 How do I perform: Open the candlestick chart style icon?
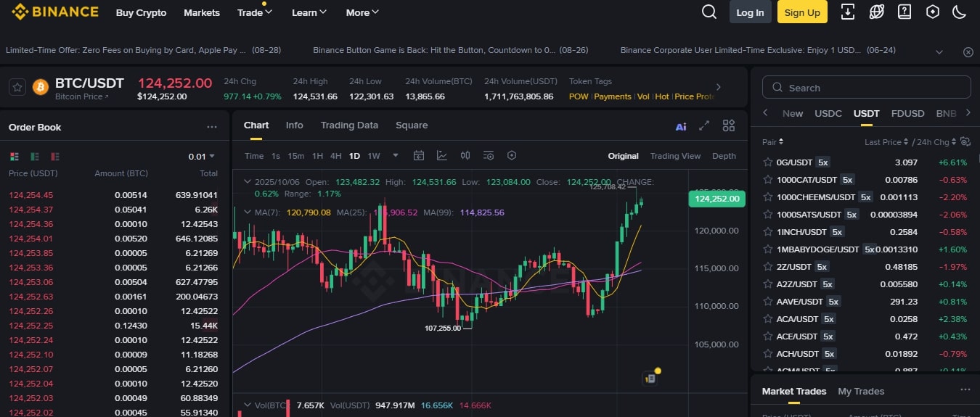465,155
